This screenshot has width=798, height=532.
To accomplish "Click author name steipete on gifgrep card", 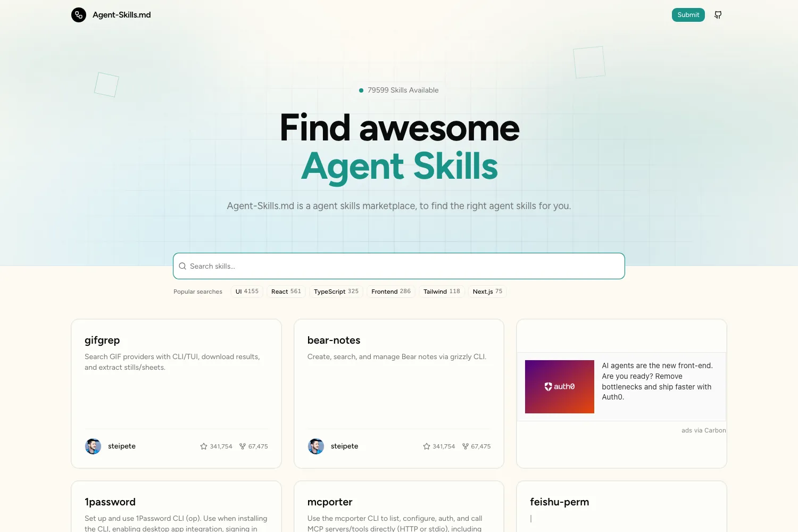I will (x=122, y=446).
